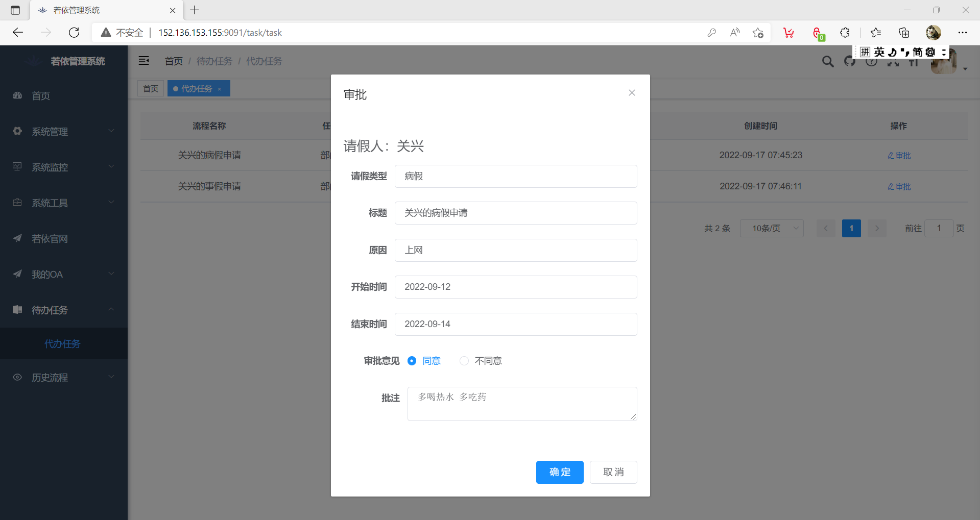Expand the 历史流程 sidebar menu
This screenshot has height=520, width=980.
[x=63, y=378]
